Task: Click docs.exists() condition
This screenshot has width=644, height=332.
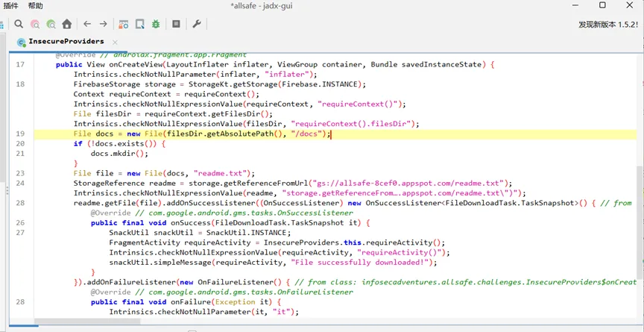Action: point(124,143)
